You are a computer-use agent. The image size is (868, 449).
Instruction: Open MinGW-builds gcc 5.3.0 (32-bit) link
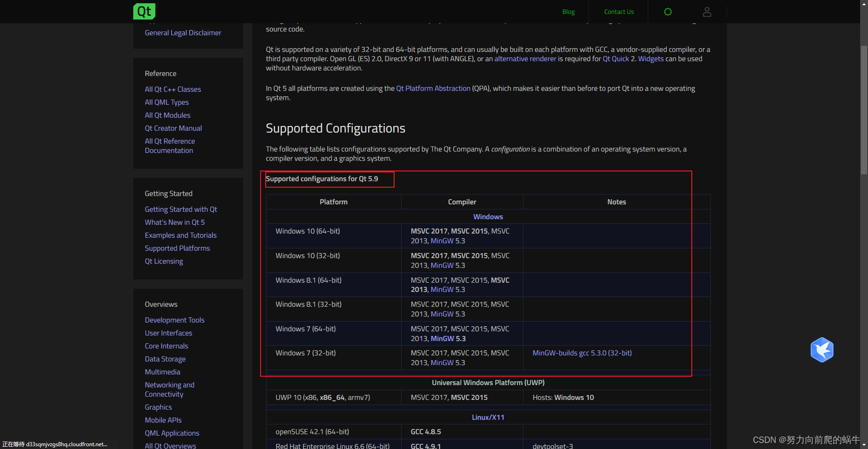click(582, 353)
